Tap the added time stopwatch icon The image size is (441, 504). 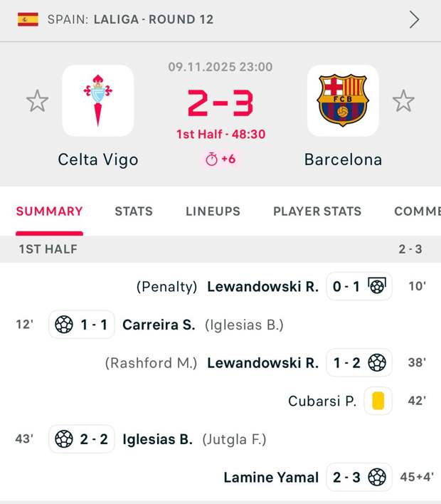tap(211, 159)
